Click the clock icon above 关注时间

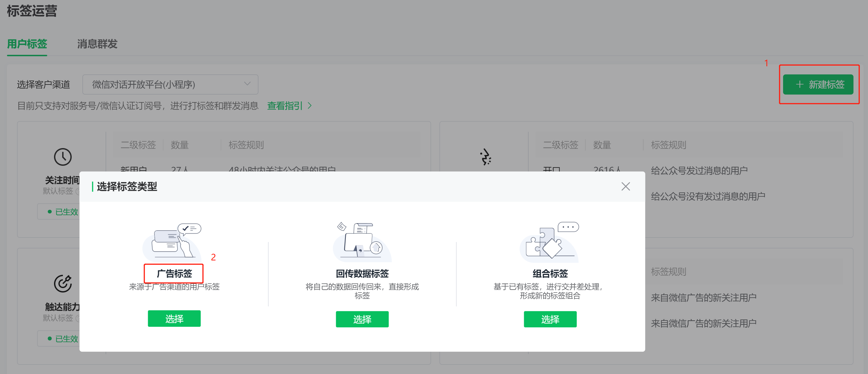pyautogui.click(x=63, y=157)
